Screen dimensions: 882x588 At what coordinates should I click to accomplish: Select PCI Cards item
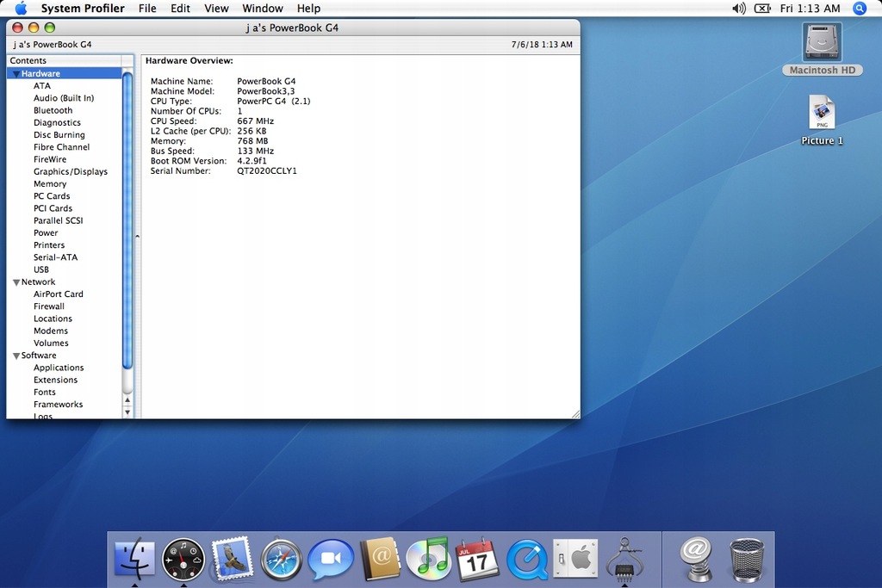pos(53,208)
